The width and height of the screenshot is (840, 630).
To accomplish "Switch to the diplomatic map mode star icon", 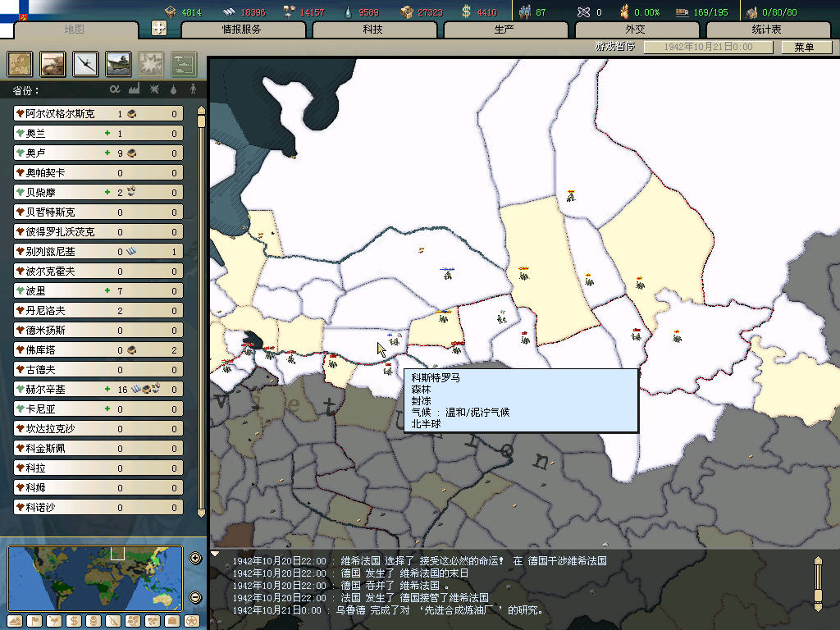I will point(192,621).
